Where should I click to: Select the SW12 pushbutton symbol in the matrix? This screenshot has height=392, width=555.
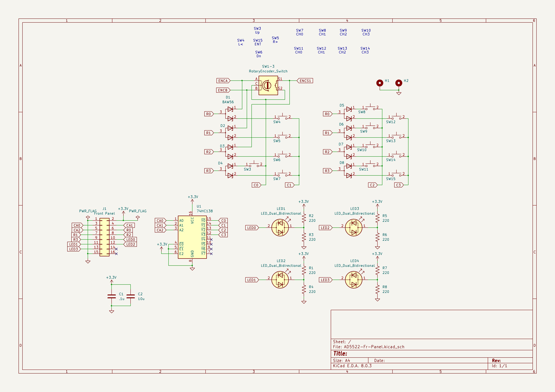point(396,117)
